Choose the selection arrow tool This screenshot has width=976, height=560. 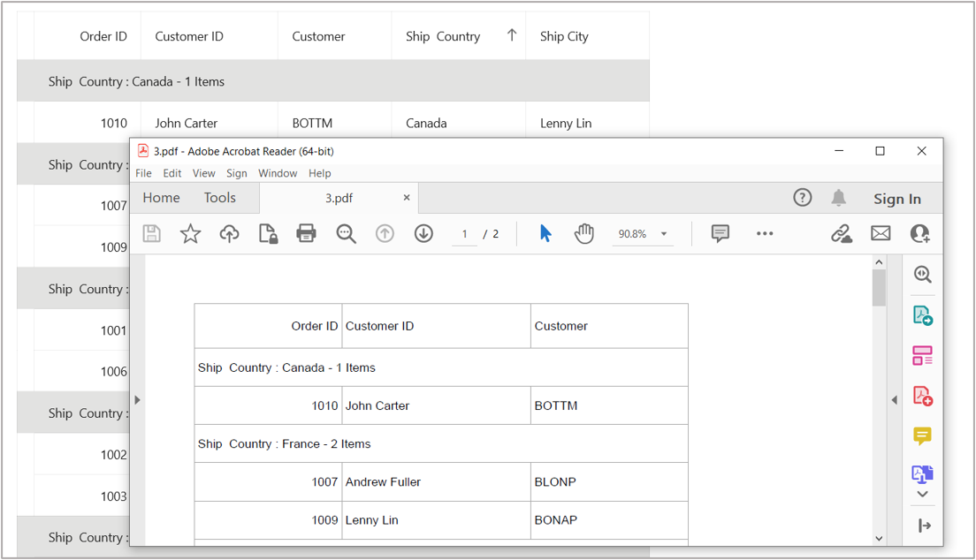pos(545,234)
